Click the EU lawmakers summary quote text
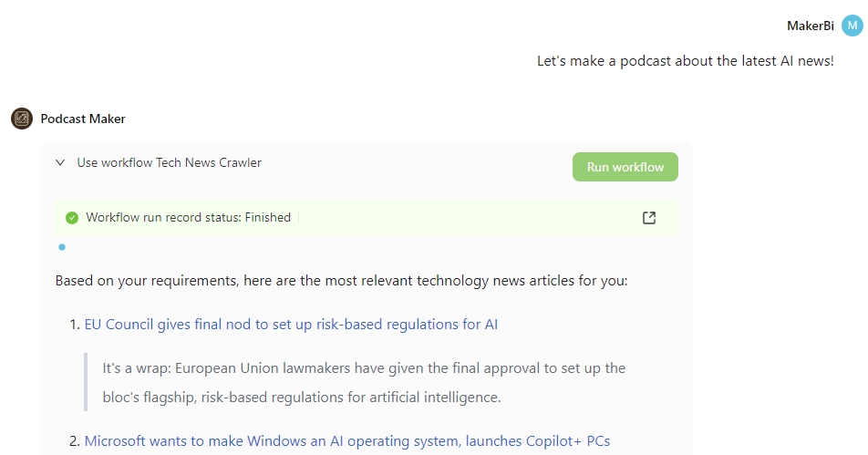This screenshot has height=455, width=868. pyautogui.click(x=363, y=383)
